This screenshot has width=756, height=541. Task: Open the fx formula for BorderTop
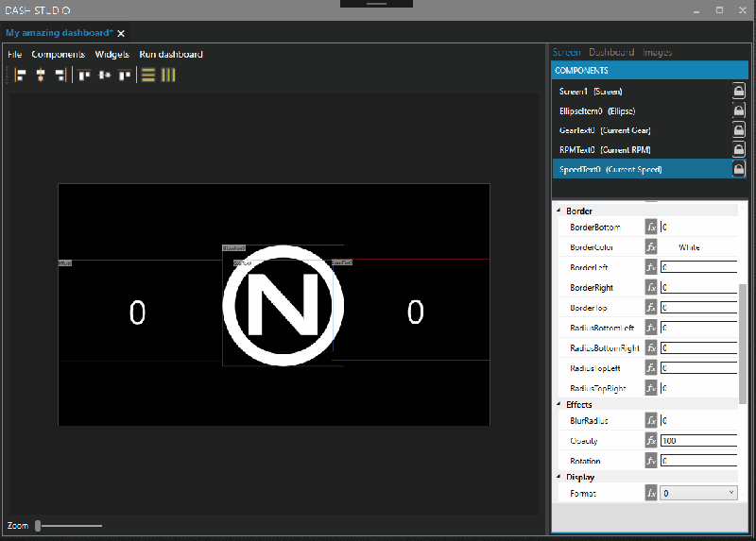coord(651,308)
